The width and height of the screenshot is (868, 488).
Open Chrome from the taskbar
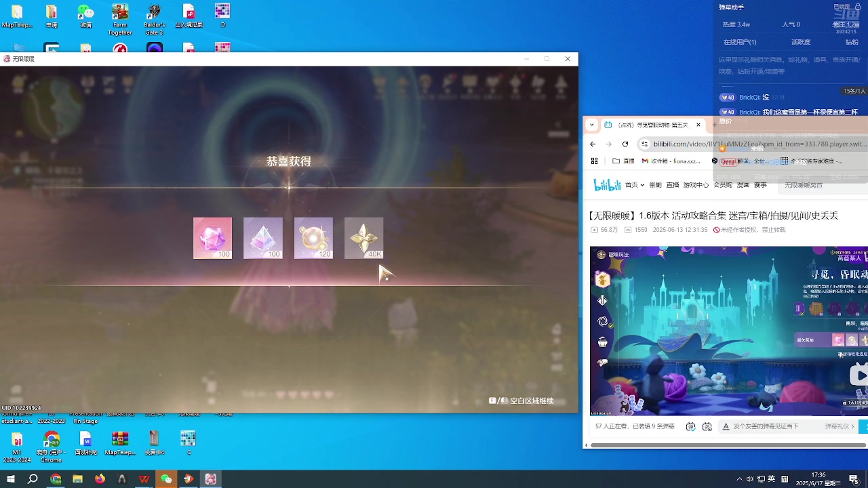56,479
